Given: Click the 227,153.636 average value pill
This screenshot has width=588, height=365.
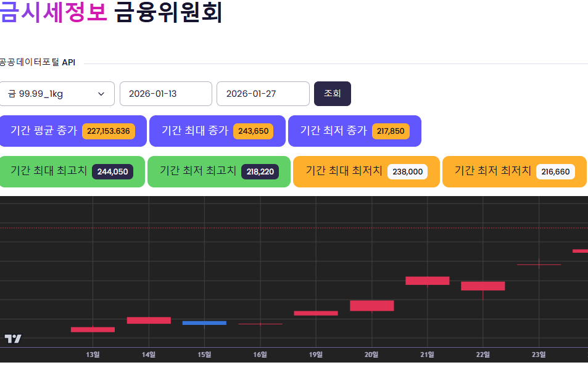Looking at the screenshot, I should click(109, 131).
